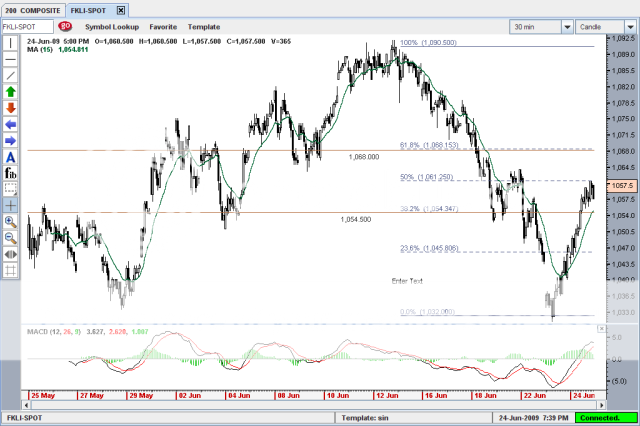Toggle the chart grid icon
Screen dimensions: 640x426
[10, 269]
